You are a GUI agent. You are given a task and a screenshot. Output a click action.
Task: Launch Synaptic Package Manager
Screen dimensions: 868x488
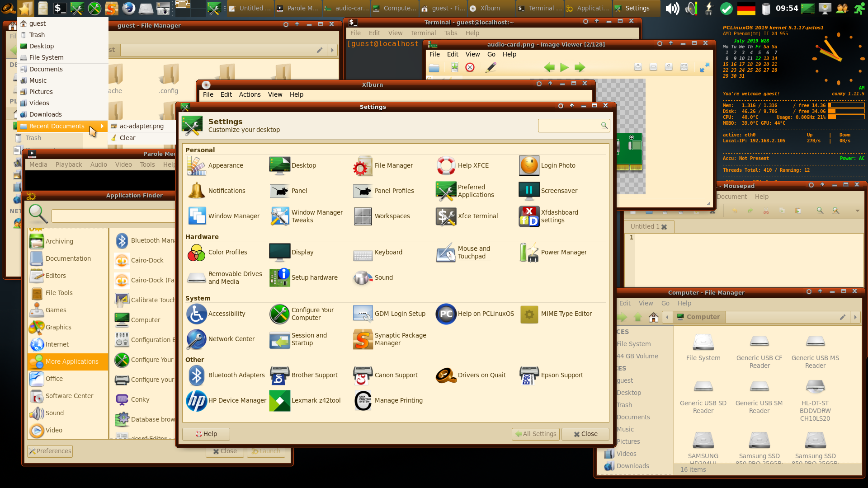coord(363,339)
